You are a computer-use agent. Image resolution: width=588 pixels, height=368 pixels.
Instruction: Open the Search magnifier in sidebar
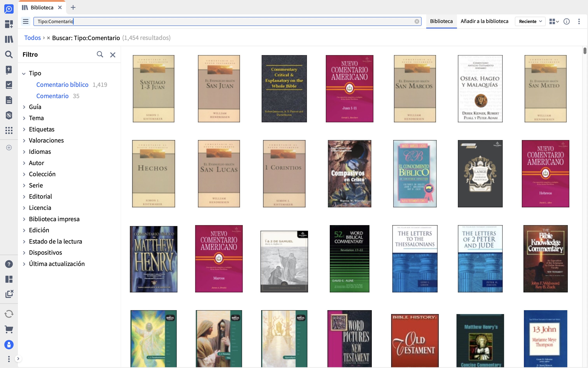9,54
